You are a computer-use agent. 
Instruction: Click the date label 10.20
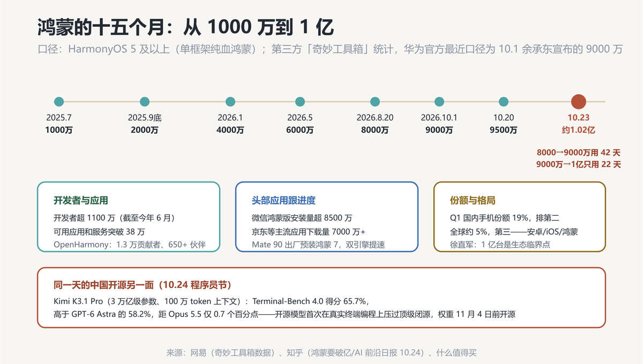click(x=504, y=118)
